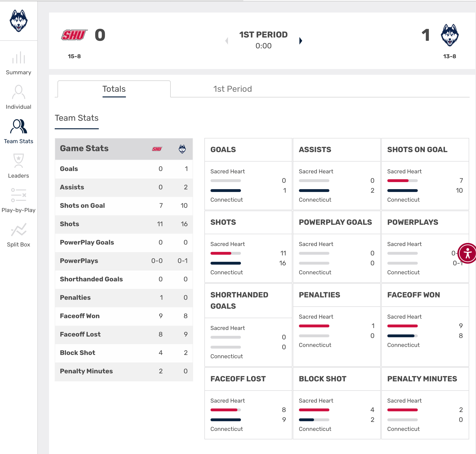Screen dimensions: 476x454
Task: Switch to the 1st Period tab
Action: [232, 89]
